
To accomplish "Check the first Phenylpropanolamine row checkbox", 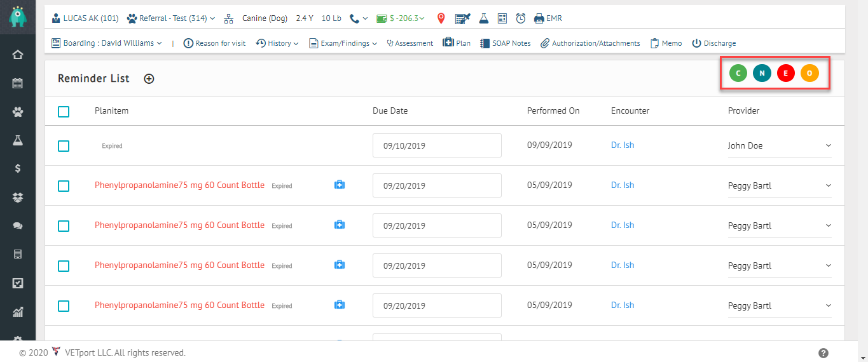I will tap(64, 186).
